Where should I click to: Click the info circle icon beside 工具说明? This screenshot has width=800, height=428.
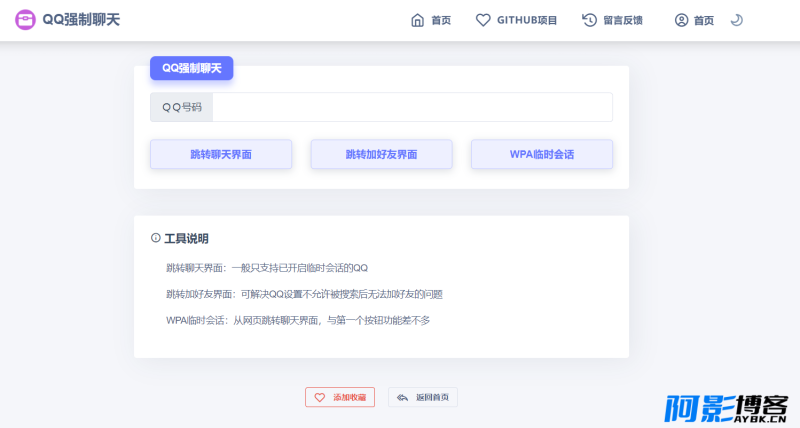click(156, 238)
